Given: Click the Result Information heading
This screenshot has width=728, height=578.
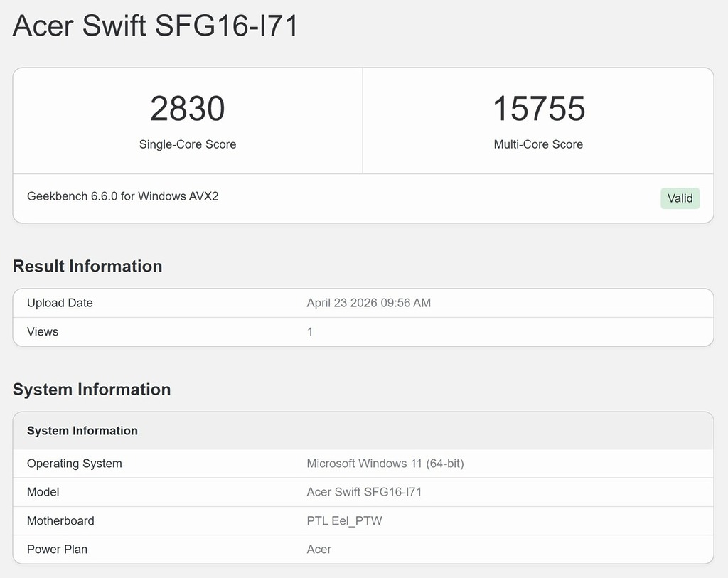Looking at the screenshot, I should 87,267.
